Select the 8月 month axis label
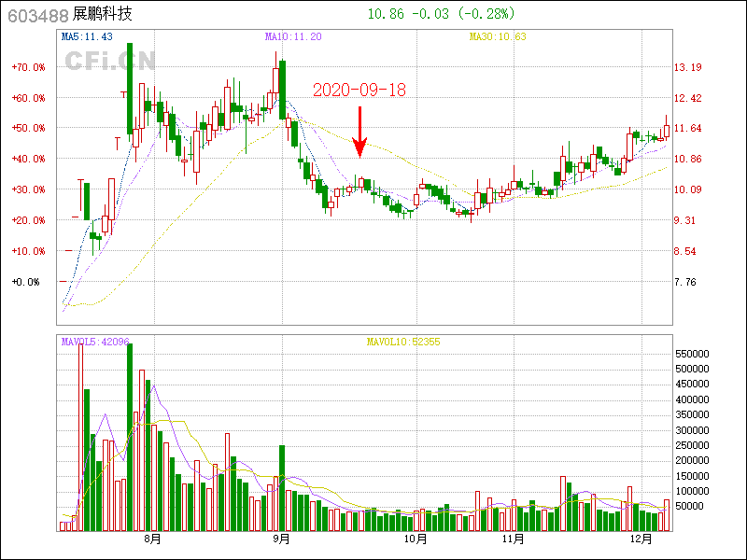Image resolution: width=747 pixels, height=560 pixels. coord(151,539)
